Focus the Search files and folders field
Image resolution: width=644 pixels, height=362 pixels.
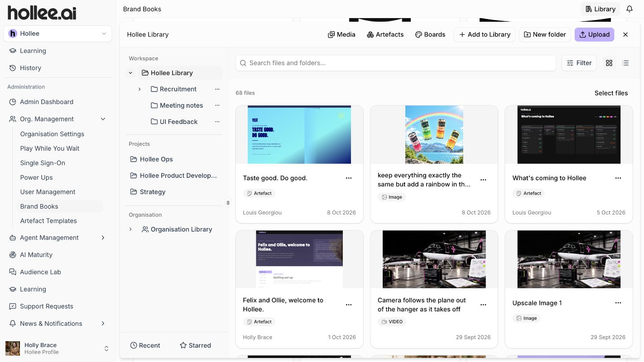[396, 63]
